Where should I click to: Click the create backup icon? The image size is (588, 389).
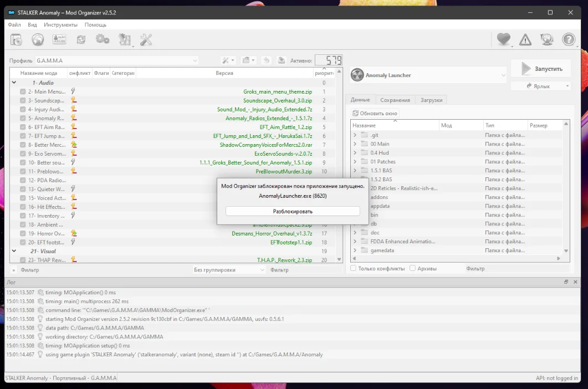281,60
